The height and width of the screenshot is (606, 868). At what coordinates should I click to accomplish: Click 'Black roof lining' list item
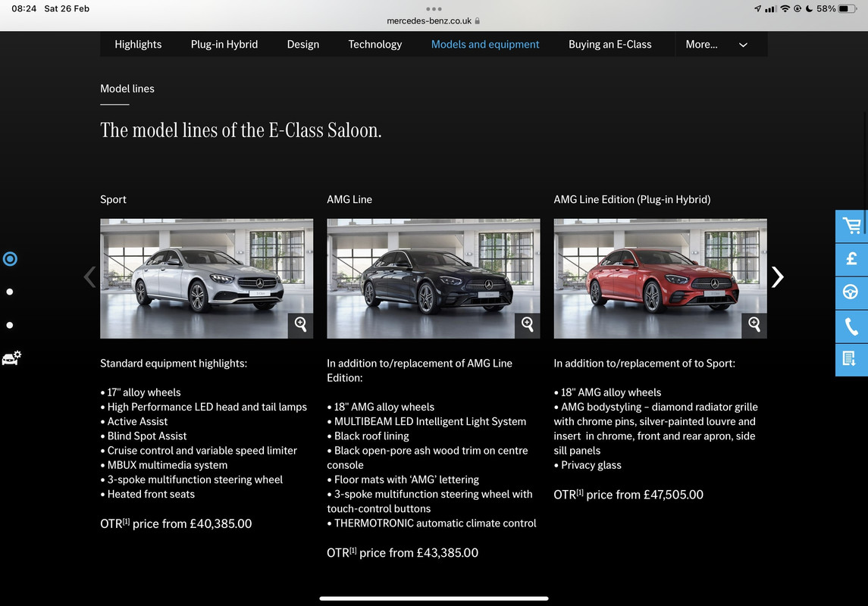tap(368, 436)
